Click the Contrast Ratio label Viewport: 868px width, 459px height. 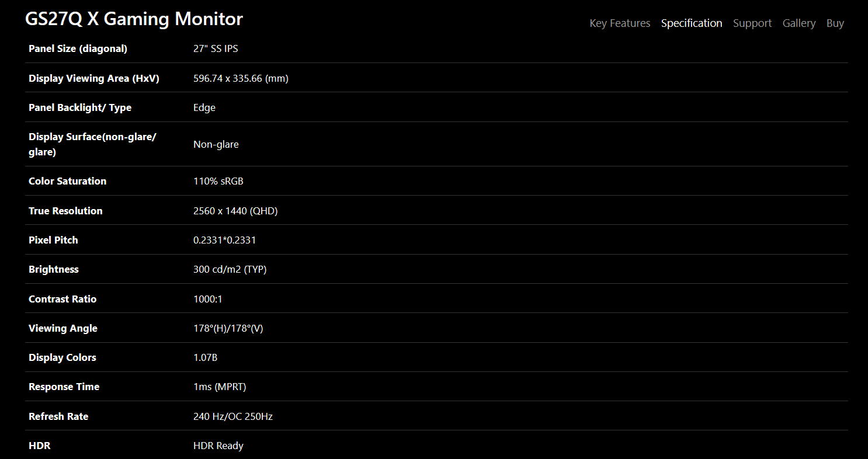(x=63, y=299)
